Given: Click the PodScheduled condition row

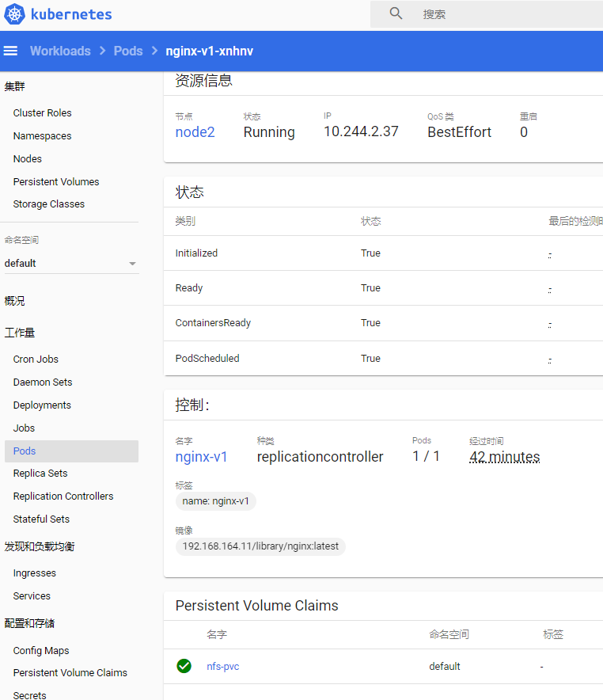Looking at the screenshot, I should click(383, 359).
